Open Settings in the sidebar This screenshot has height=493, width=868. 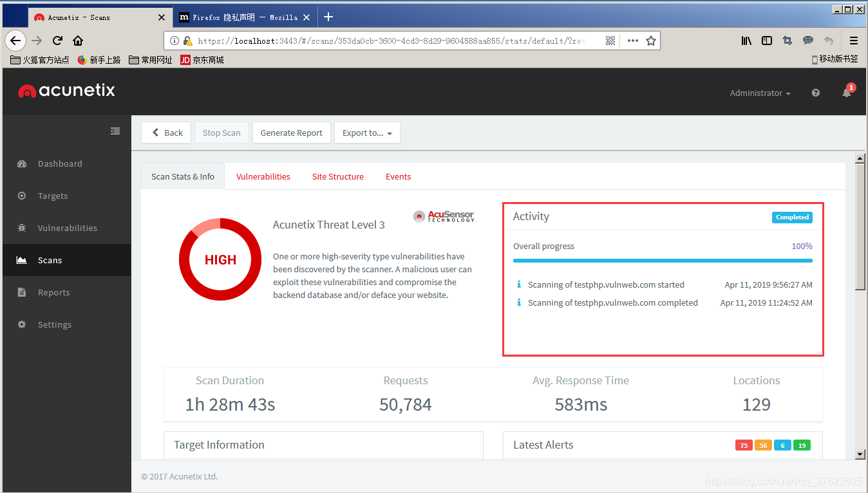click(x=66, y=324)
